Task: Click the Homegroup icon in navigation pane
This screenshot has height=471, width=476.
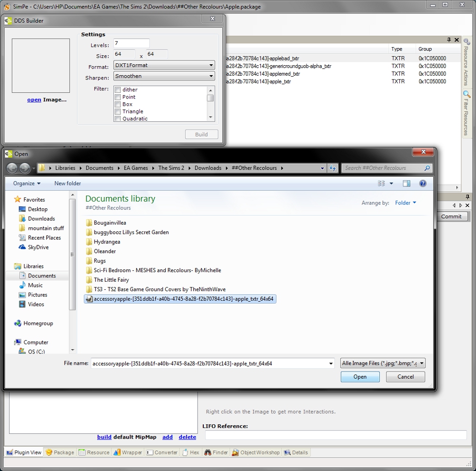Action: coord(18,324)
